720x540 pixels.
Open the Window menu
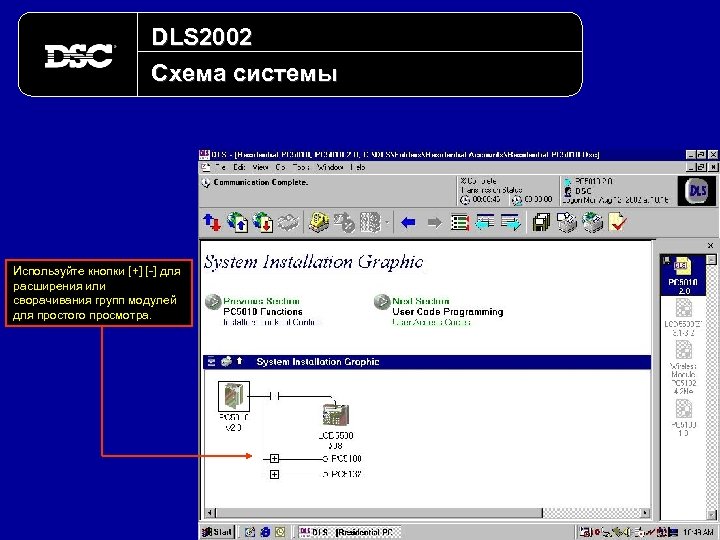[330, 168]
